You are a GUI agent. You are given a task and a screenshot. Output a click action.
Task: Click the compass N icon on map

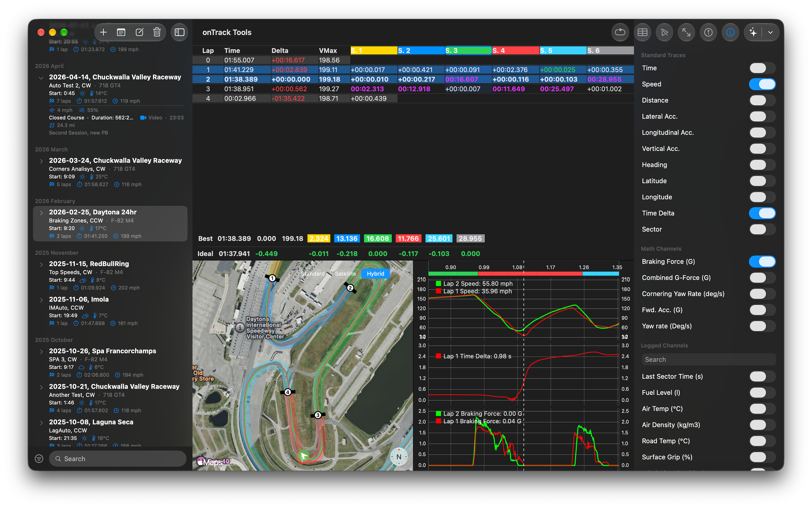399,457
